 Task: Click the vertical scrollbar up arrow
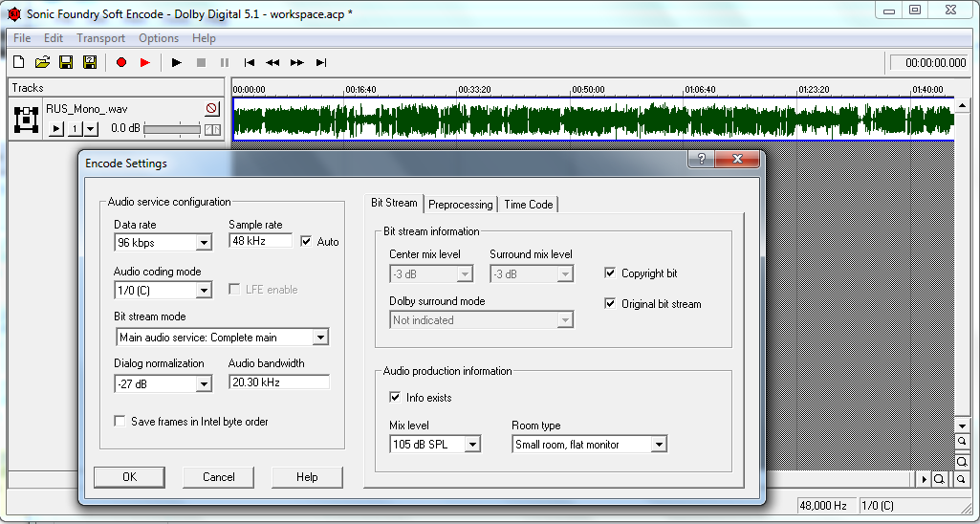962,105
